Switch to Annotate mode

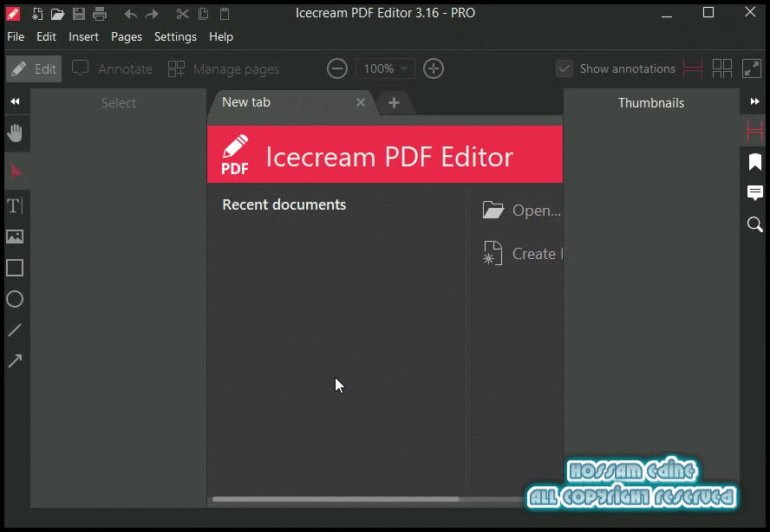coord(113,68)
